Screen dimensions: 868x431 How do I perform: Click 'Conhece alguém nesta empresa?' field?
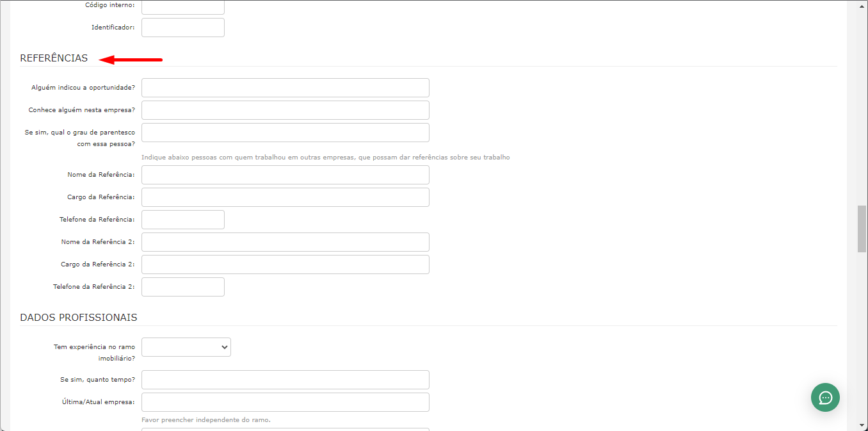pos(285,110)
